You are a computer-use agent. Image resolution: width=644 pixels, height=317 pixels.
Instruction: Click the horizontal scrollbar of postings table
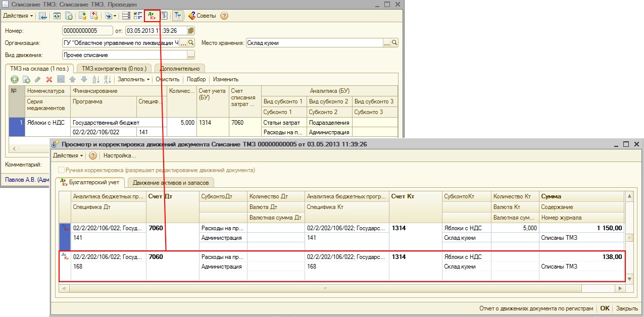click(326, 288)
